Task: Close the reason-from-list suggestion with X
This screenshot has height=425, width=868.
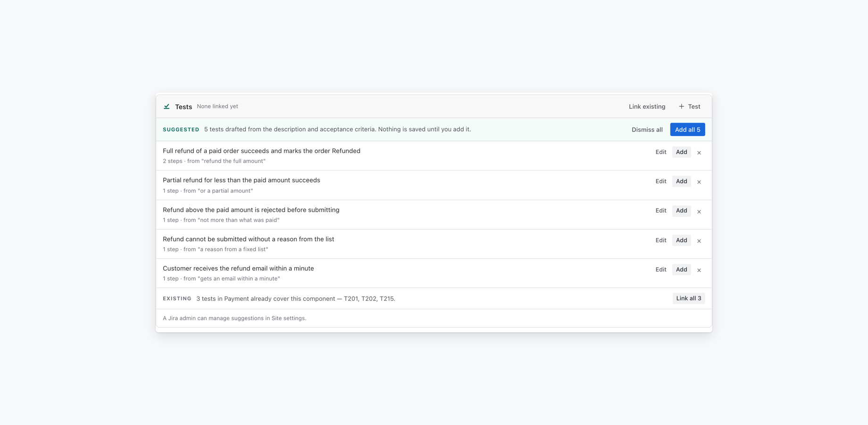Action: pyautogui.click(x=699, y=241)
